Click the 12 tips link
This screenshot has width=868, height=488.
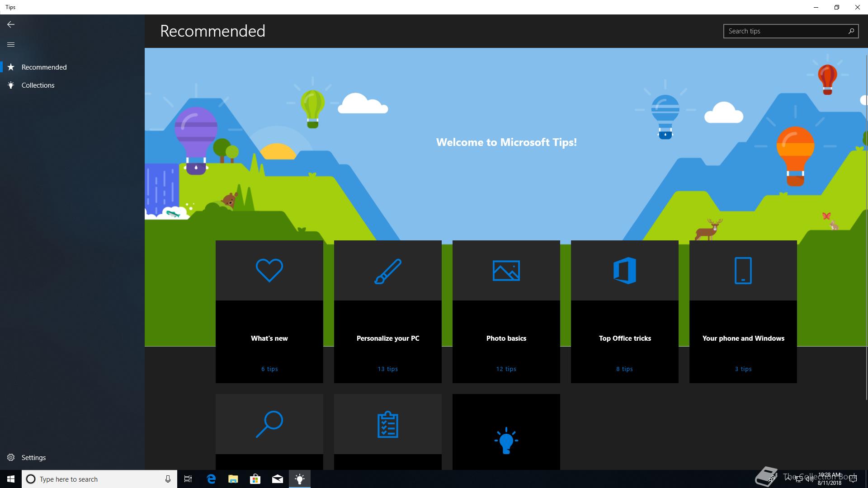pyautogui.click(x=506, y=369)
